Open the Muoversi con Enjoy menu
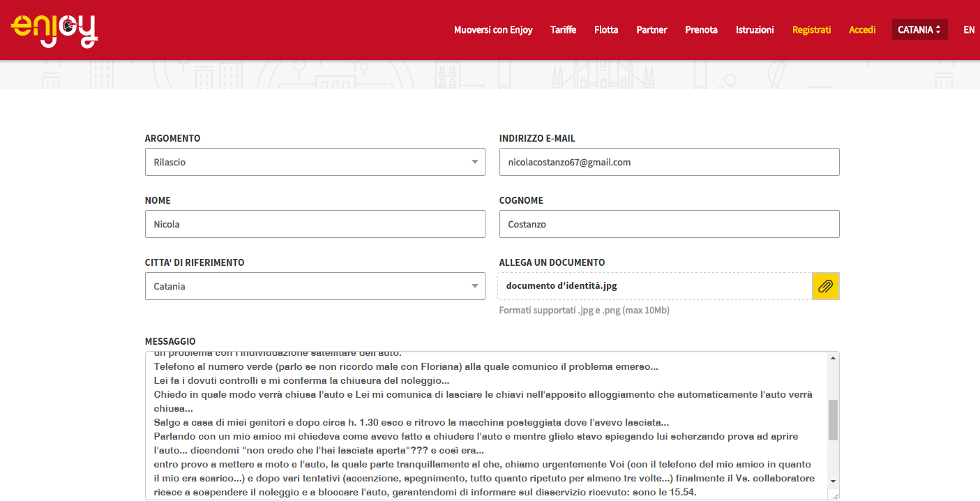Image resolution: width=980 pixels, height=501 pixels. pyautogui.click(x=493, y=30)
